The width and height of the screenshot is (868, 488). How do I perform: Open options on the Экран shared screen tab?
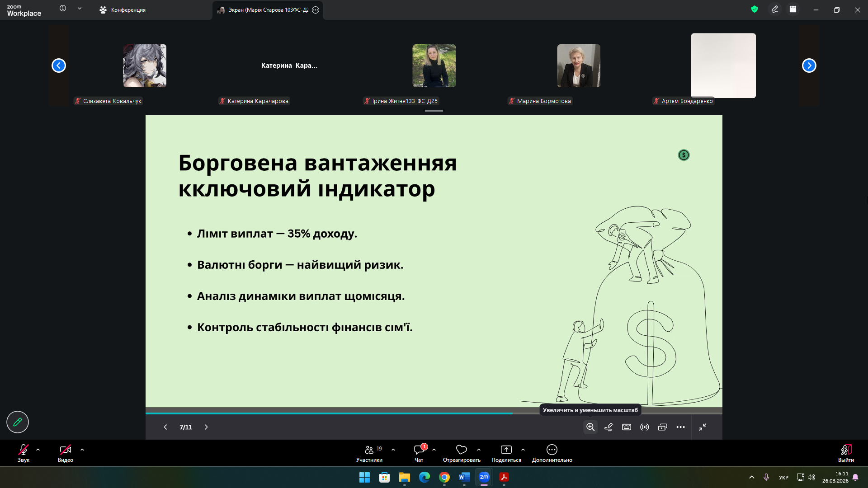tap(316, 10)
